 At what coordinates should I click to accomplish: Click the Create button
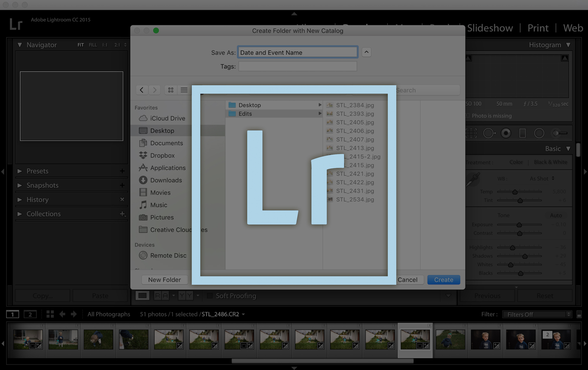coord(443,280)
